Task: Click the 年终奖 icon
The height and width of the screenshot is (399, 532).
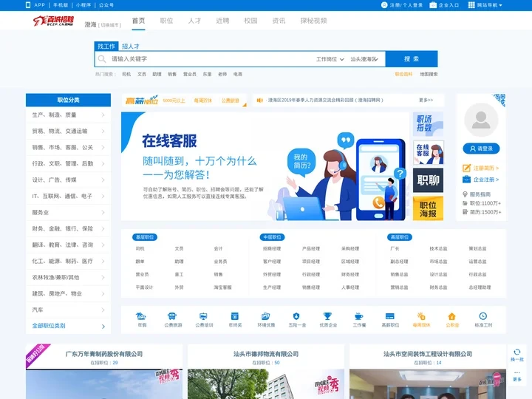Action: (234, 316)
